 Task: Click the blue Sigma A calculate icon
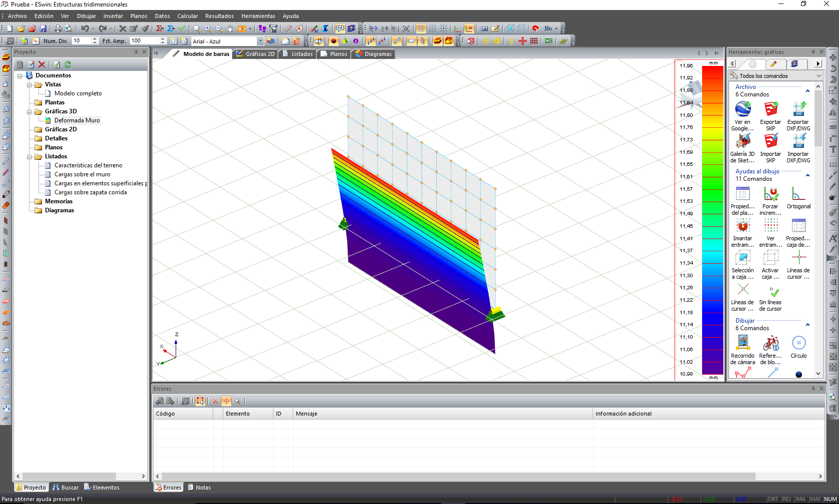[x=171, y=28]
